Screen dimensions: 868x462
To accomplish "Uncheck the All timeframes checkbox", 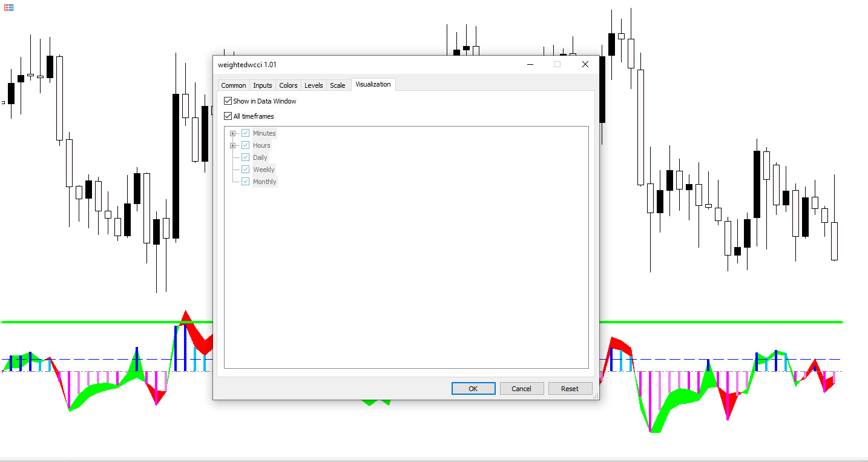I will point(228,116).
